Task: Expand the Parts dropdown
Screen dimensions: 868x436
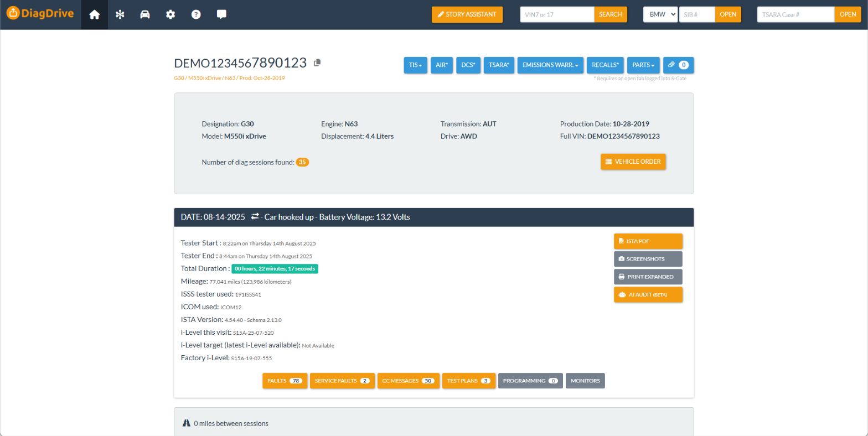Action: point(643,65)
